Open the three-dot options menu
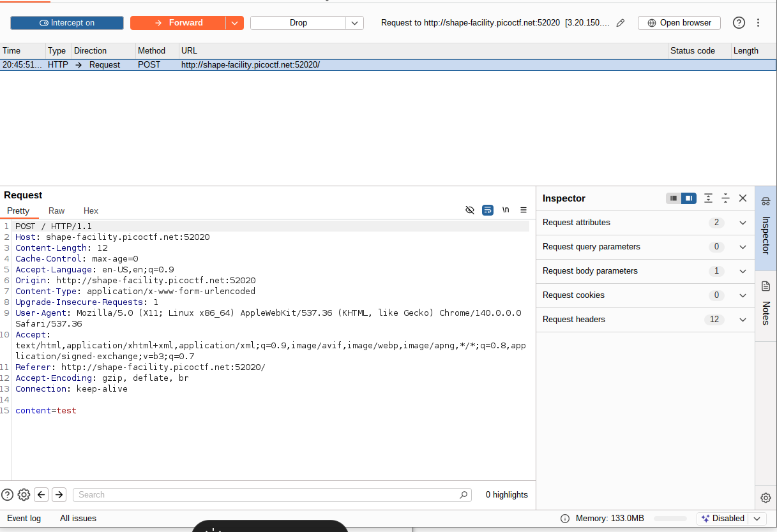This screenshot has height=532, width=777. coord(758,23)
